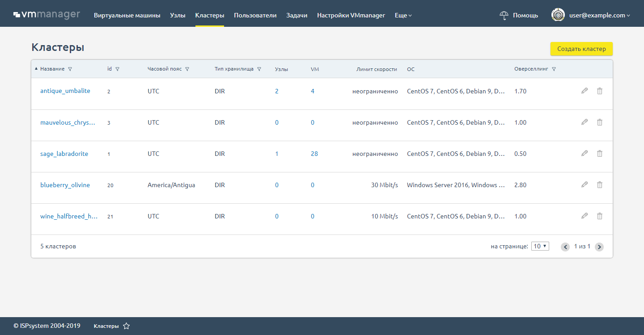Delete the sage_labradorite cluster via trash icon

click(600, 154)
